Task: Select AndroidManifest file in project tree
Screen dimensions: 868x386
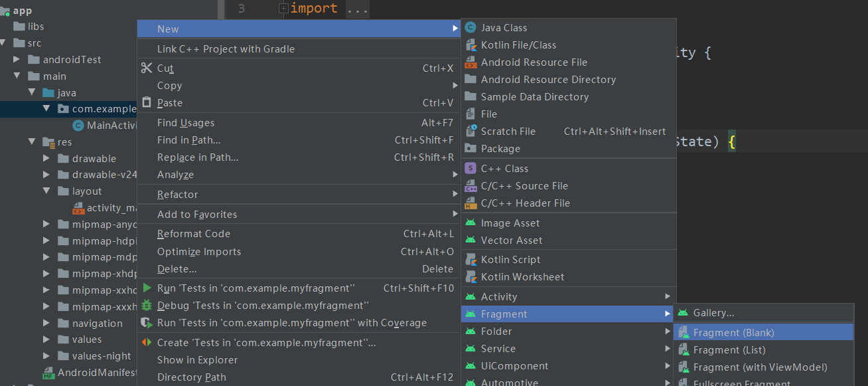Action: (97, 373)
